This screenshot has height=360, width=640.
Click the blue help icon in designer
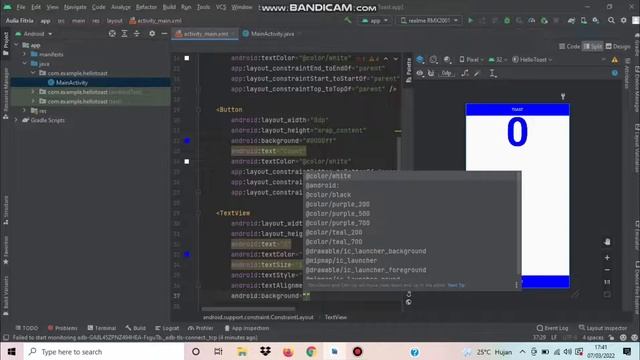pos(615,73)
